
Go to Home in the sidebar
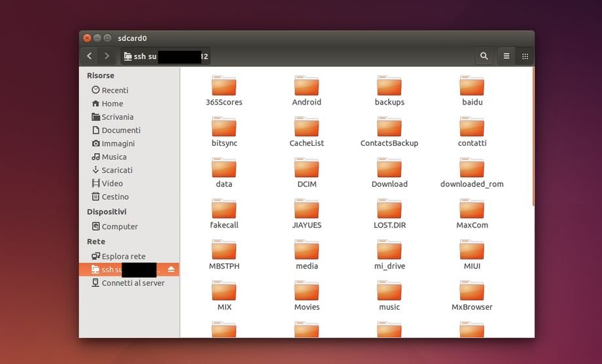point(112,103)
